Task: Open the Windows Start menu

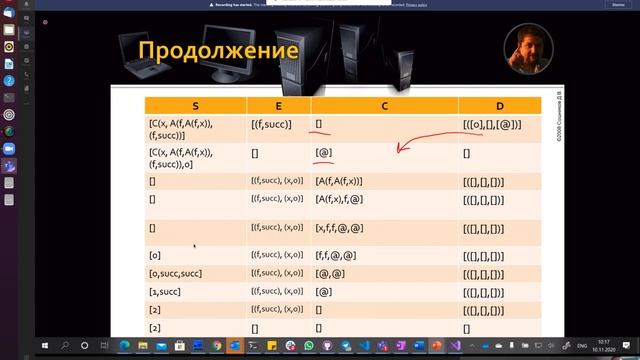Action: click(45, 346)
